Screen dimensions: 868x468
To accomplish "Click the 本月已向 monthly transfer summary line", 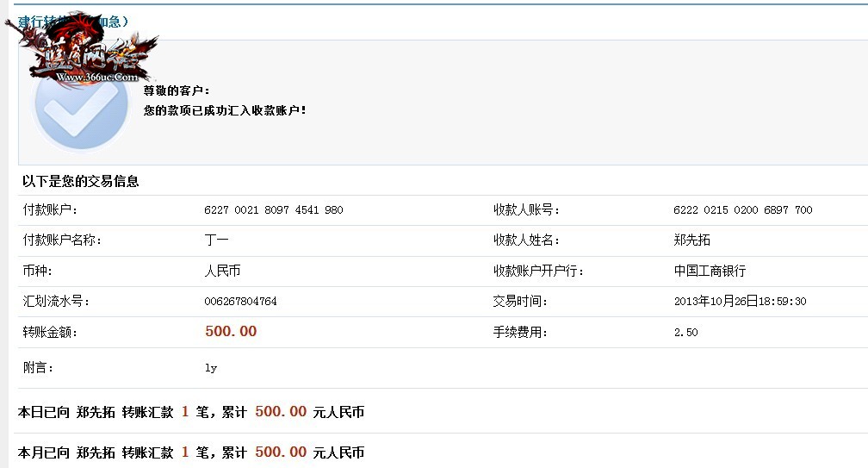I will [x=191, y=452].
